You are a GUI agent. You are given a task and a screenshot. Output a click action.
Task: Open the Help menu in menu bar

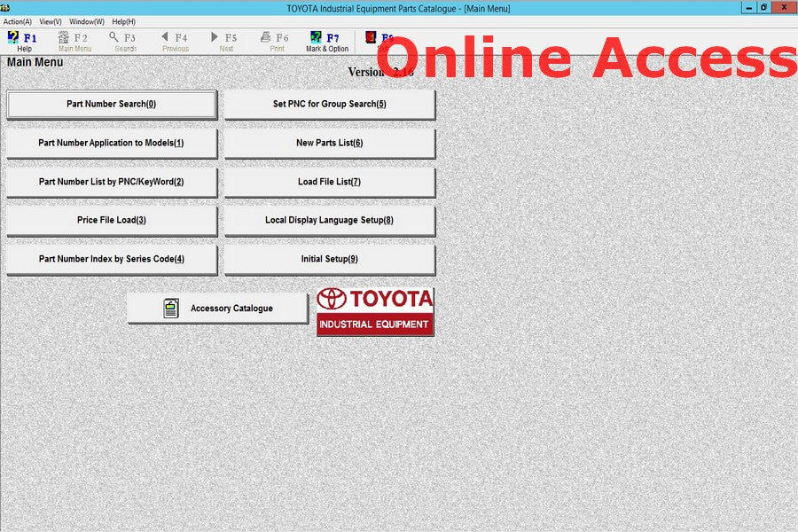(123, 21)
